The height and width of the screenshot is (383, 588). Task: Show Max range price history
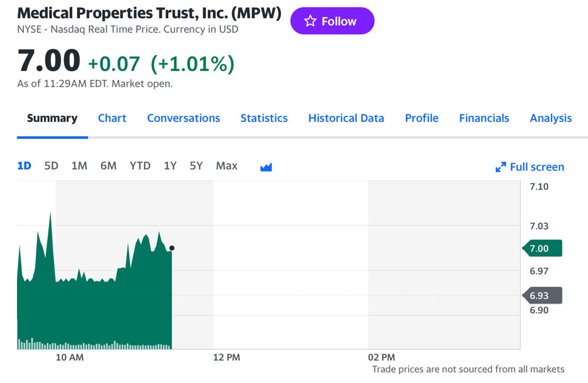226,166
